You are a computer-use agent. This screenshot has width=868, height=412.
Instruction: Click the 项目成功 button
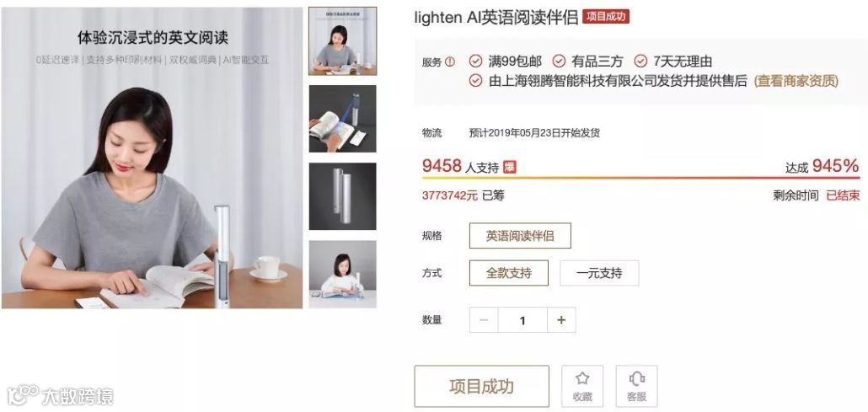coord(481,387)
